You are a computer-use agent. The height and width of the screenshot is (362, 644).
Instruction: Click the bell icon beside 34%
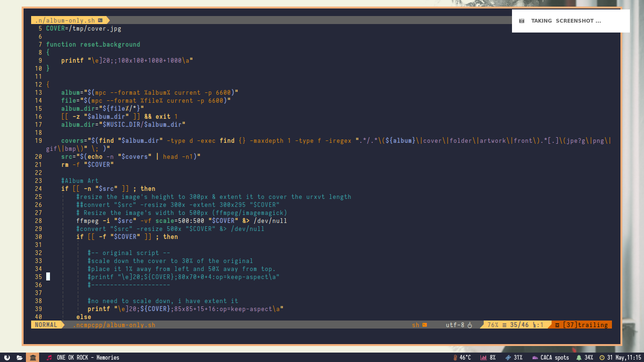click(x=578, y=358)
